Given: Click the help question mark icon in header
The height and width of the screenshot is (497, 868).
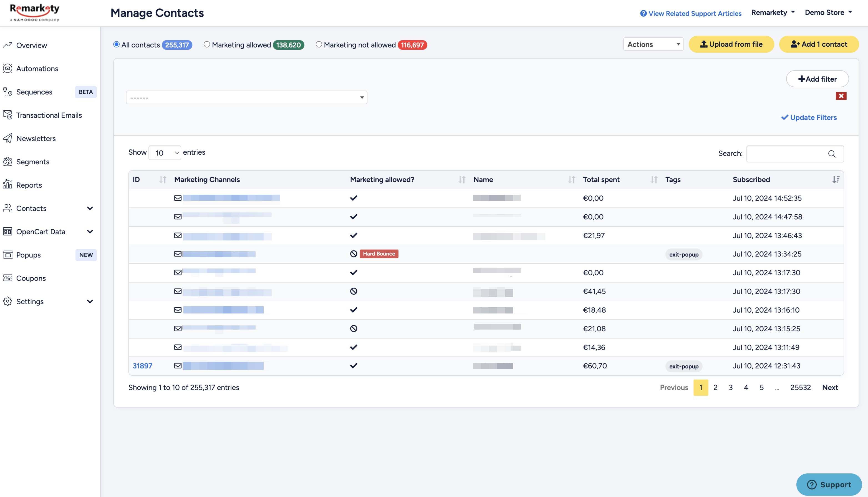Looking at the screenshot, I should coord(643,13).
